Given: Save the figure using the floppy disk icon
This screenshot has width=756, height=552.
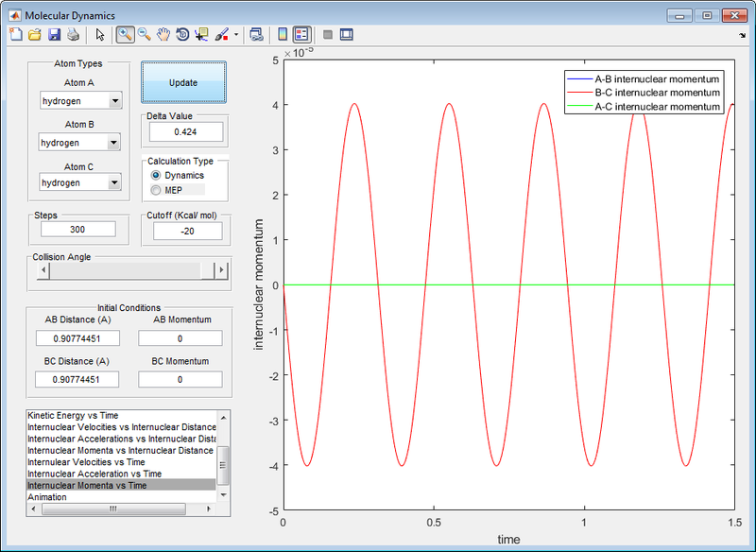Looking at the screenshot, I should 54,35.
